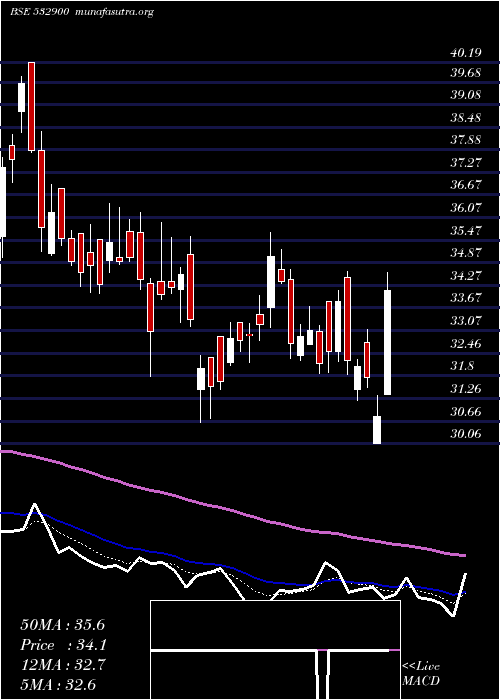The height and width of the screenshot is (700, 500).
Task: Select the 36.67 price axis label
Action: [x=466, y=185]
